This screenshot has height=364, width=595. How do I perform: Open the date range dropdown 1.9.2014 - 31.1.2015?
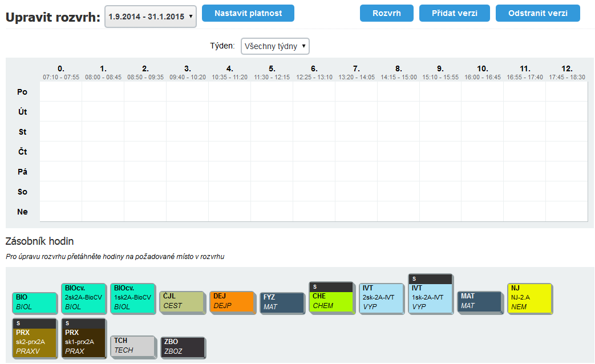click(x=150, y=17)
